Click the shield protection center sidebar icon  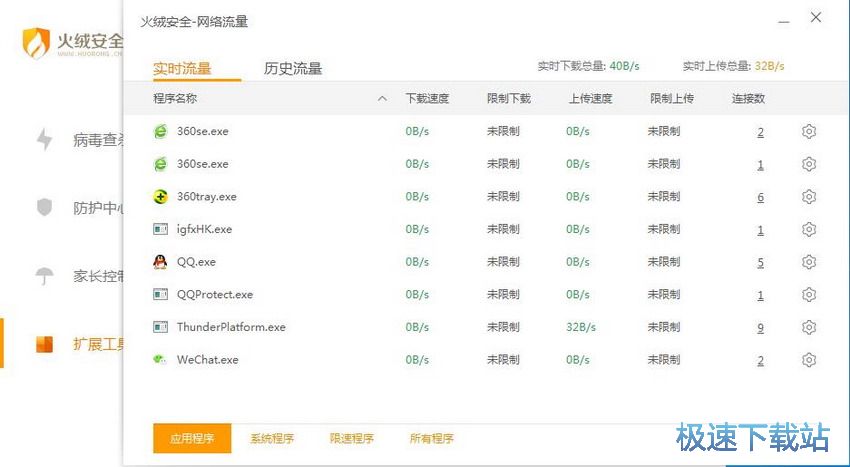click(44, 207)
